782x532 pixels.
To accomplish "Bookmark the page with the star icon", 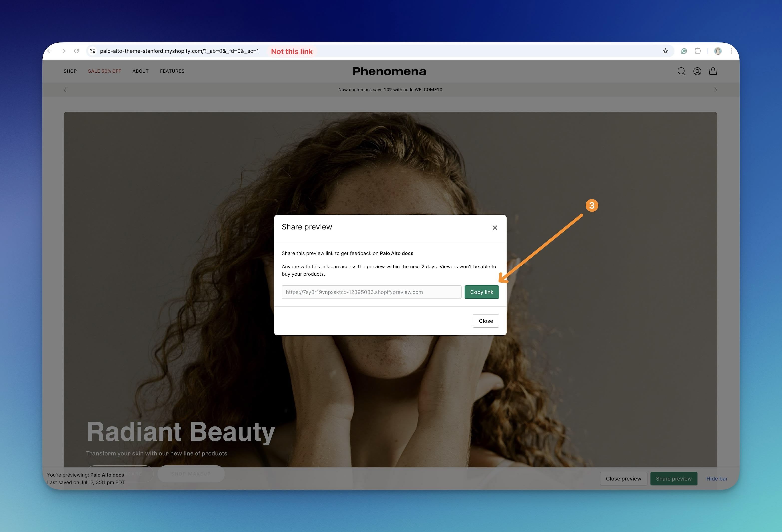I will click(665, 51).
